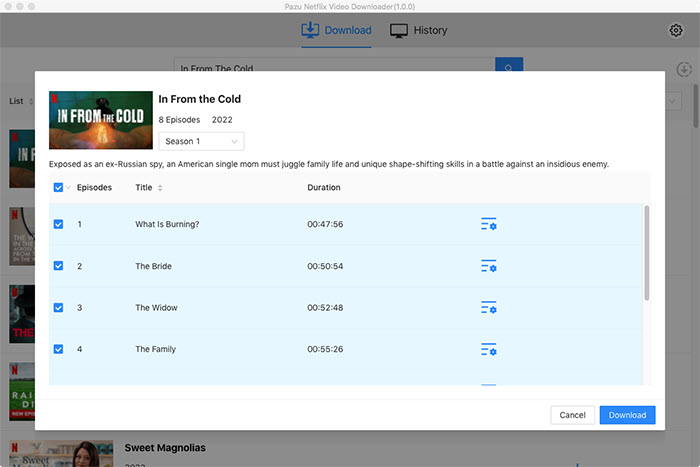700x467 pixels.
Task: Open the app settings gear icon
Action: 676,30
